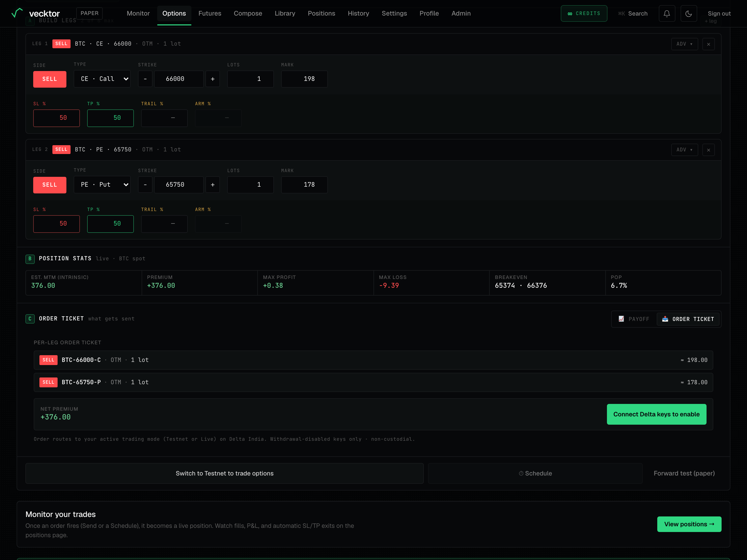Click Forward test (paper)

[x=684, y=473]
